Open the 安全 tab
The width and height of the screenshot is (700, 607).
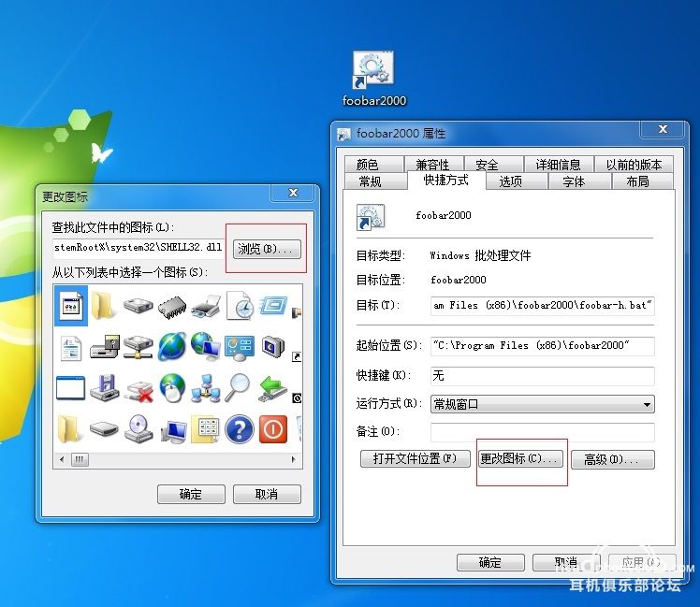[x=494, y=165]
